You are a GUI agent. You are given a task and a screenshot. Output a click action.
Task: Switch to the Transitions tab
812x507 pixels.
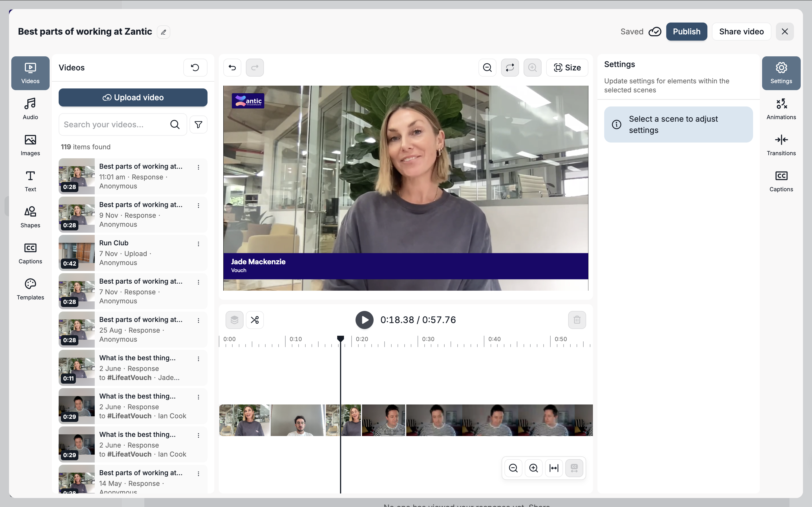point(781,145)
